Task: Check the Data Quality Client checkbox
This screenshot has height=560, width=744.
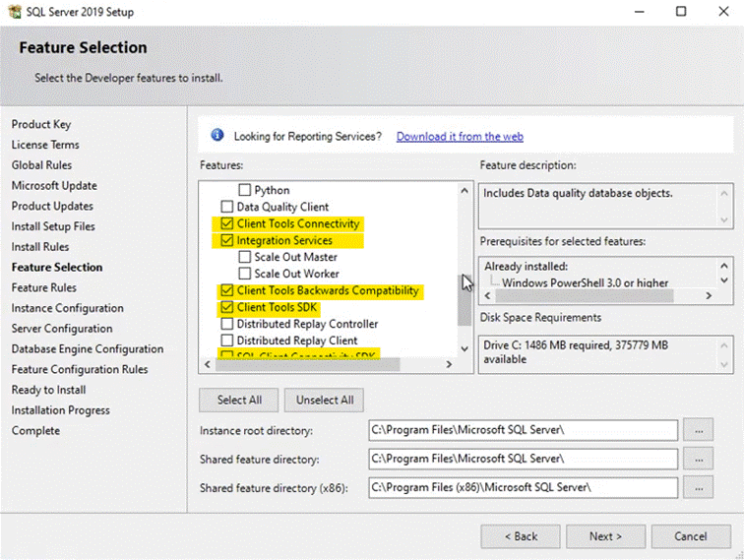Action: 226,207
